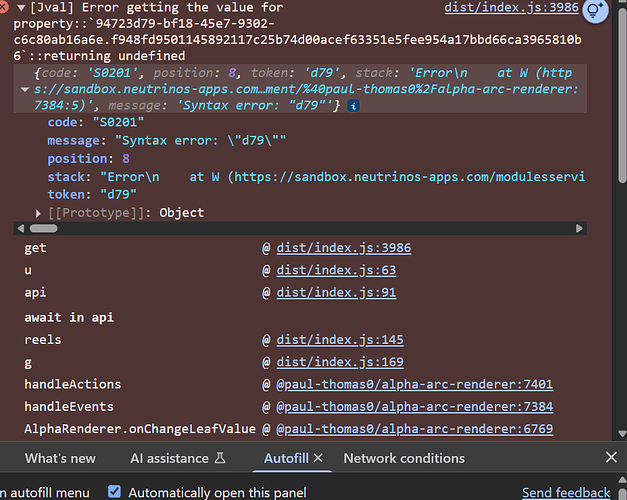Open the Send feedback link
Viewport: 627px width, 500px height.
click(565, 492)
